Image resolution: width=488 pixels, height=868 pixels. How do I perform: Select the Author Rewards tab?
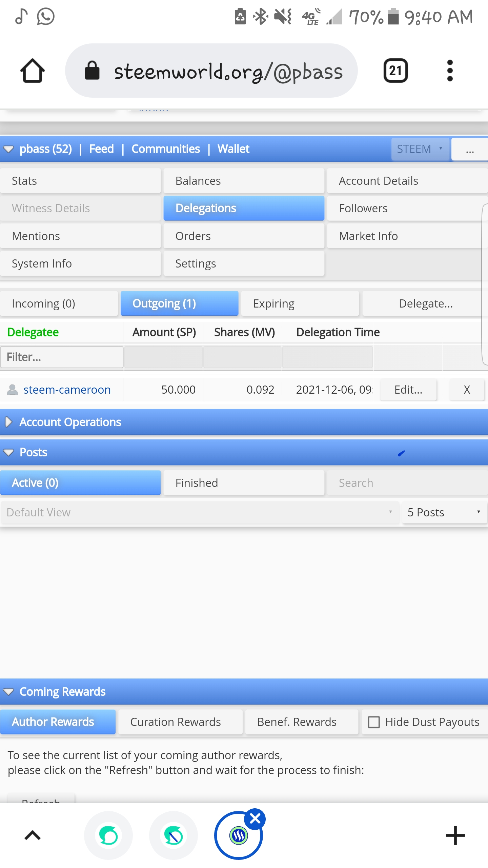58,722
